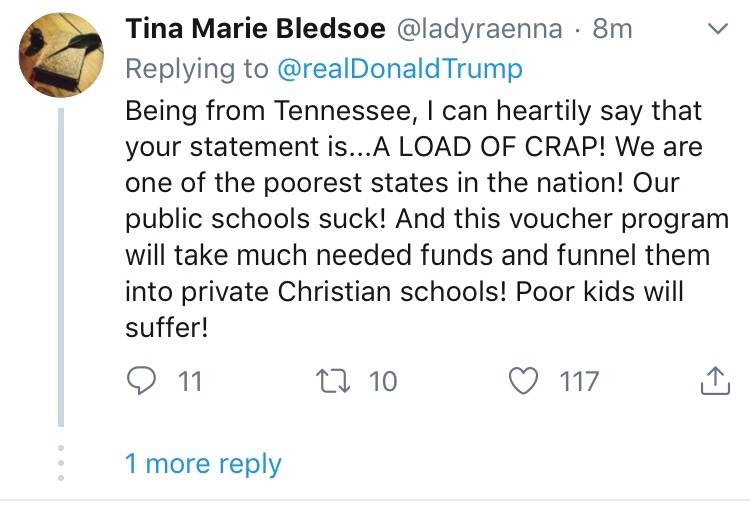The width and height of the screenshot is (750, 517).
Task: Show "1 more reply" in thread
Action: point(203,464)
